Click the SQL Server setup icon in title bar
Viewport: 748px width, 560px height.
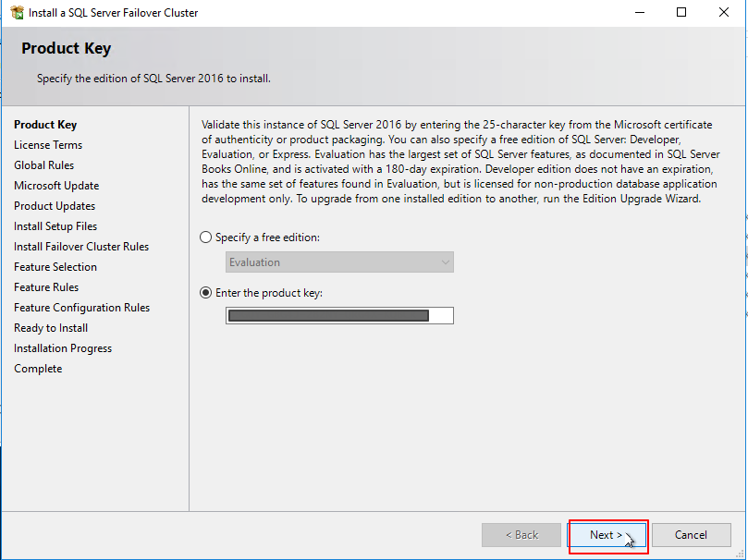(18, 13)
